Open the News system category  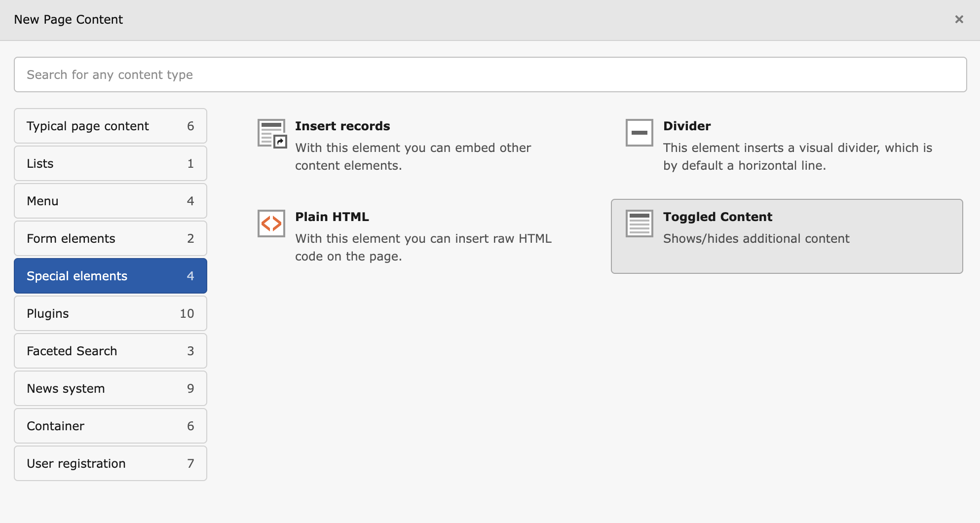[110, 388]
